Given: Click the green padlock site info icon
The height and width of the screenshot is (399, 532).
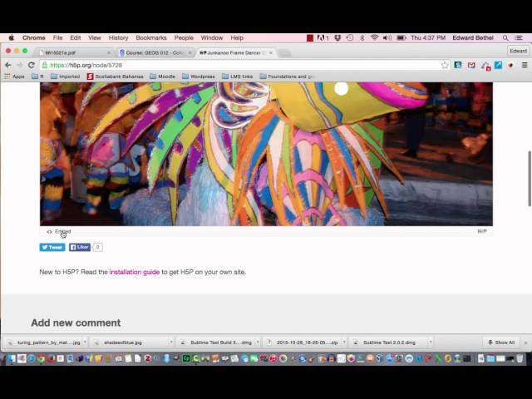Looking at the screenshot, I should [44, 65].
